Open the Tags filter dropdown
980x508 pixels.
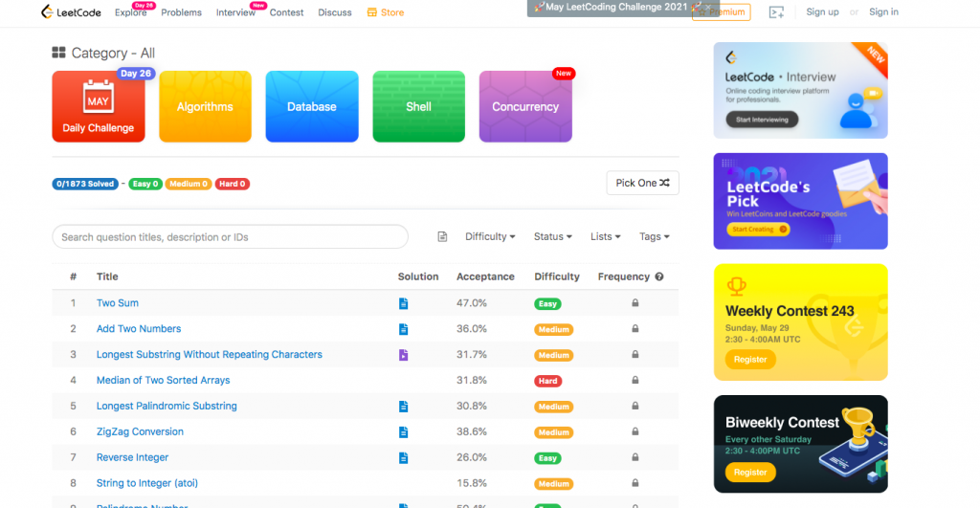(x=654, y=237)
